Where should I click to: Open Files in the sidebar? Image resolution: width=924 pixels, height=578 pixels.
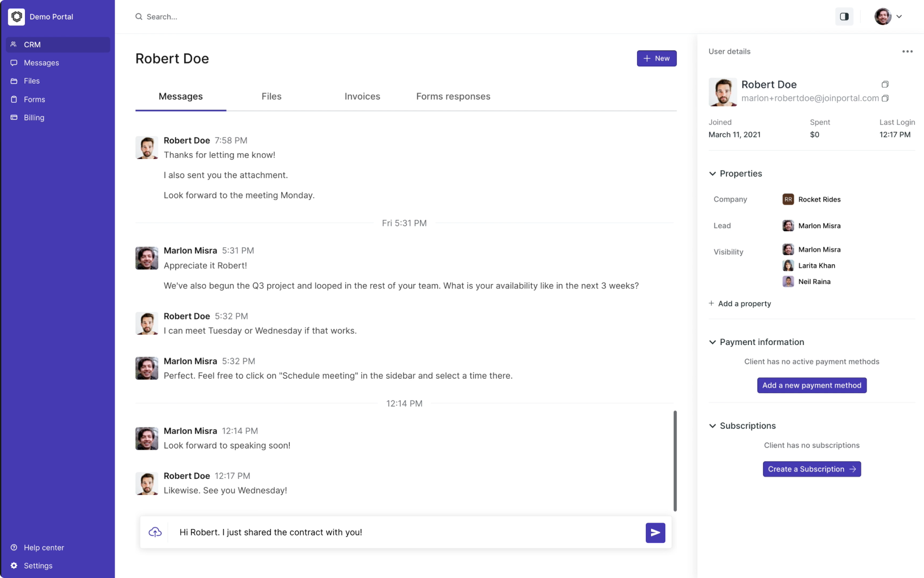pyautogui.click(x=58, y=81)
